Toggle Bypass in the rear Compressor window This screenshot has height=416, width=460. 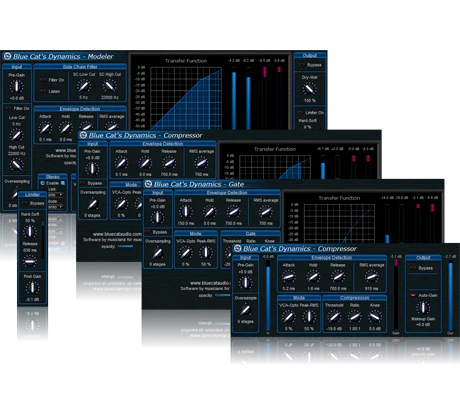82,183
